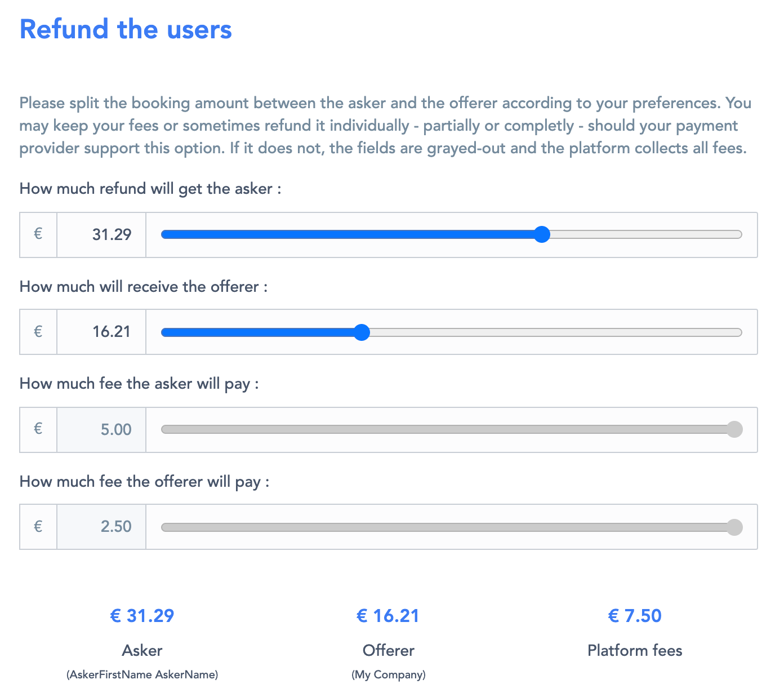784x693 pixels.
Task: Click the euro symbol beside the asker fee field
Action: click(x=38, y=429)
